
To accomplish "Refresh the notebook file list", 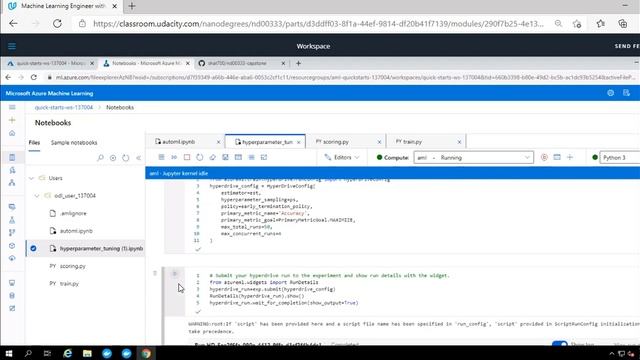I will (x=126, y=158).
